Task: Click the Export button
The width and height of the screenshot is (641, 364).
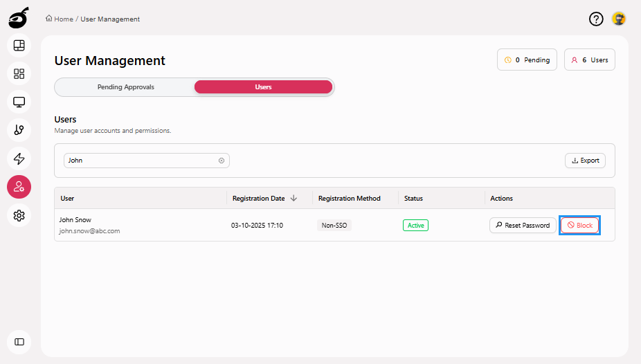Action: click(x=585, y=161)
